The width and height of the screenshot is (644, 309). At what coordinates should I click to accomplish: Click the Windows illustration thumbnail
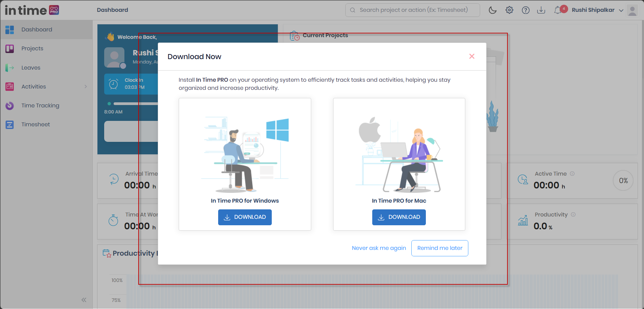pyautogui.click(x=245, y=154)
